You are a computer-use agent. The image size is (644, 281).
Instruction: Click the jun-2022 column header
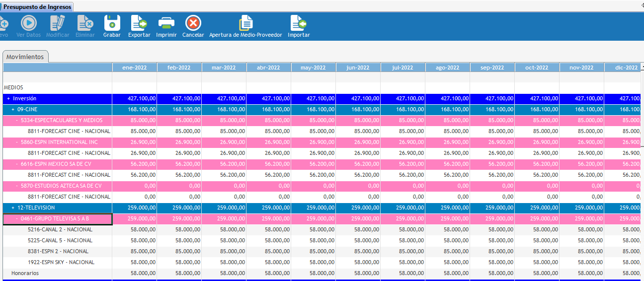pyautogui.click(x=358, y=68)
